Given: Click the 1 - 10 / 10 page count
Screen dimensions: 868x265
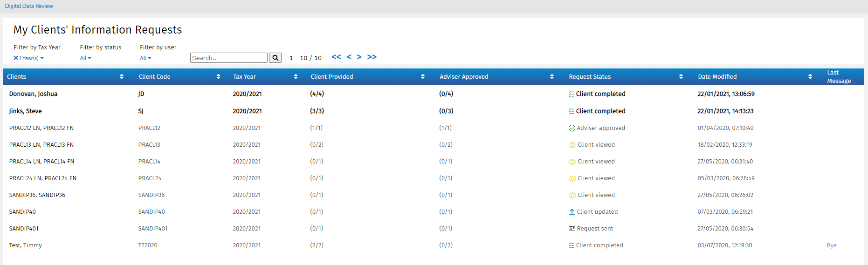Looking at the screenshot, I should [x=306, y=58].
